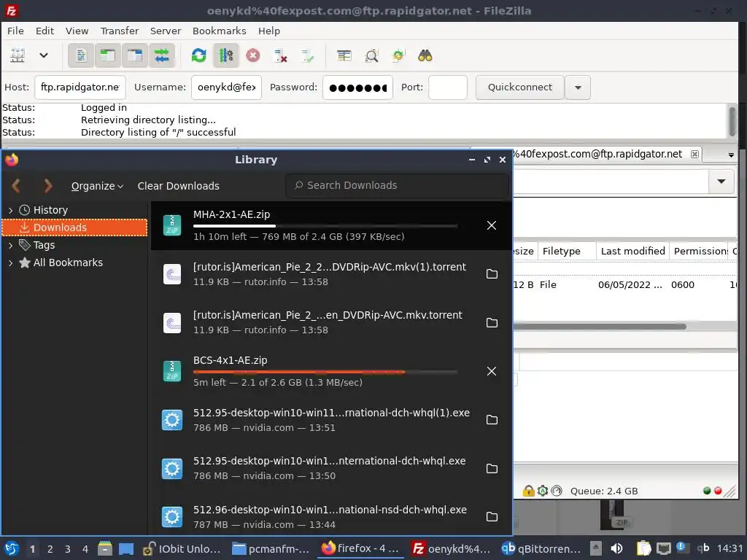Close the ftp.rapidgator.net connection tab
Screen dimensions: 747x560
(694, 154)
